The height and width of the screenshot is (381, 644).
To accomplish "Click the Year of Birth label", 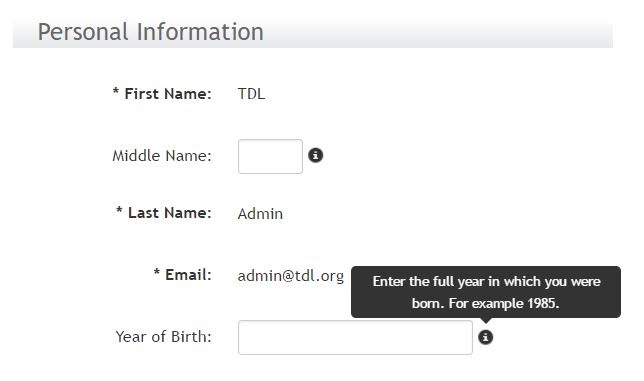I will (x=163, y=337).
